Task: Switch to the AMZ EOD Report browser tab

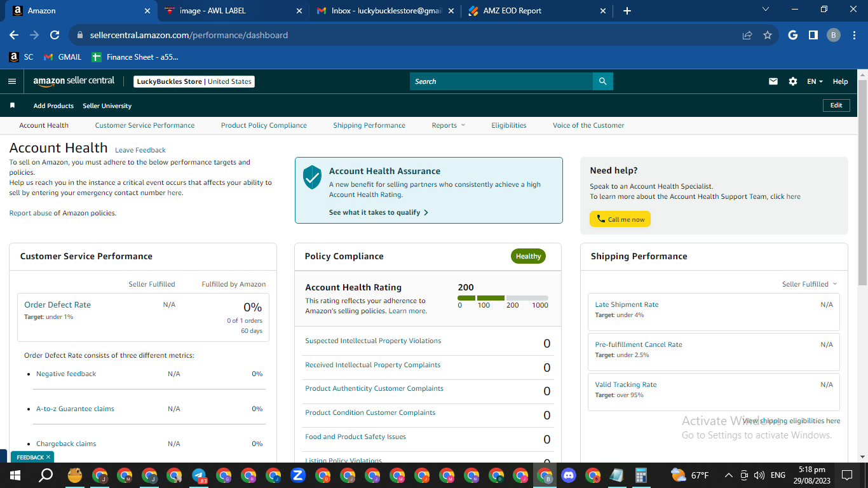Action: (x=538, y=11)
